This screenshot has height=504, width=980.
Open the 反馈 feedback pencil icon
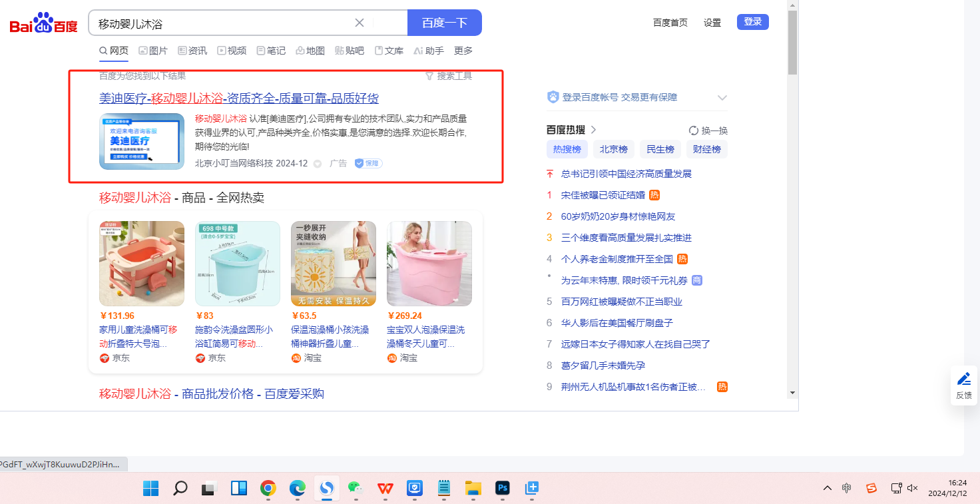click(963, 379)
